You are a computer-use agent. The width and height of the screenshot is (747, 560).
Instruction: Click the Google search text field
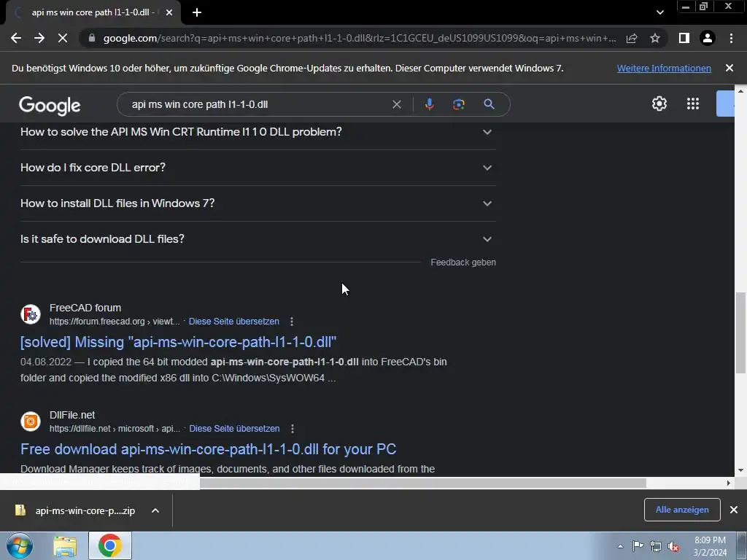(x=258, y=104)
